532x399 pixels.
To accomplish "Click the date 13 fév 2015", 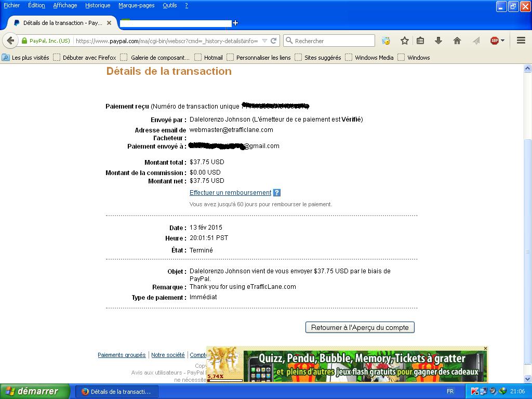I will point(206,228).
